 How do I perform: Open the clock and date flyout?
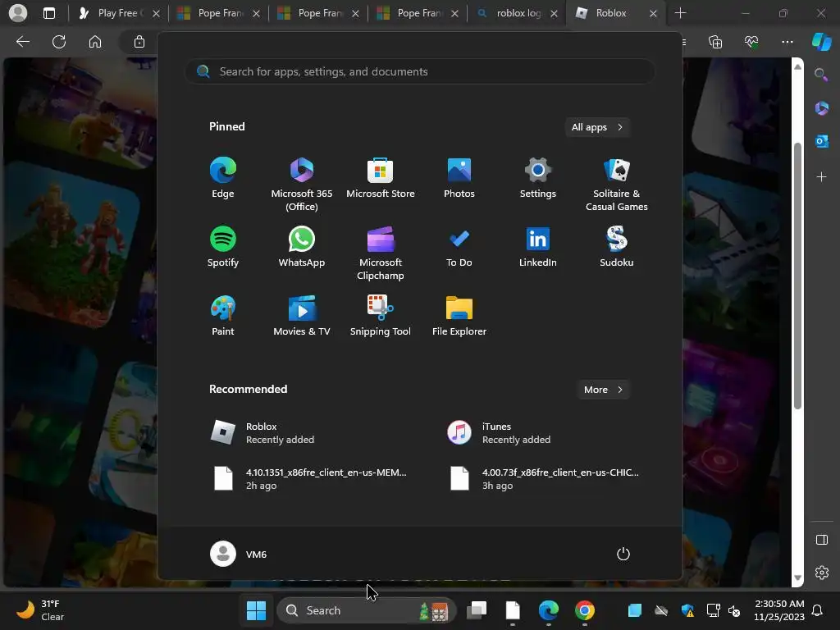779,610
